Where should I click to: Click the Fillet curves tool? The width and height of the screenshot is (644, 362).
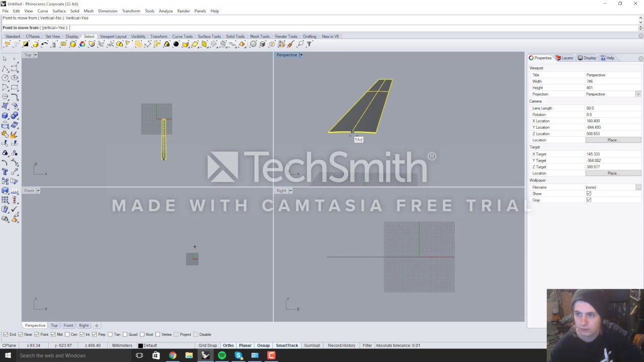(15, 97)
